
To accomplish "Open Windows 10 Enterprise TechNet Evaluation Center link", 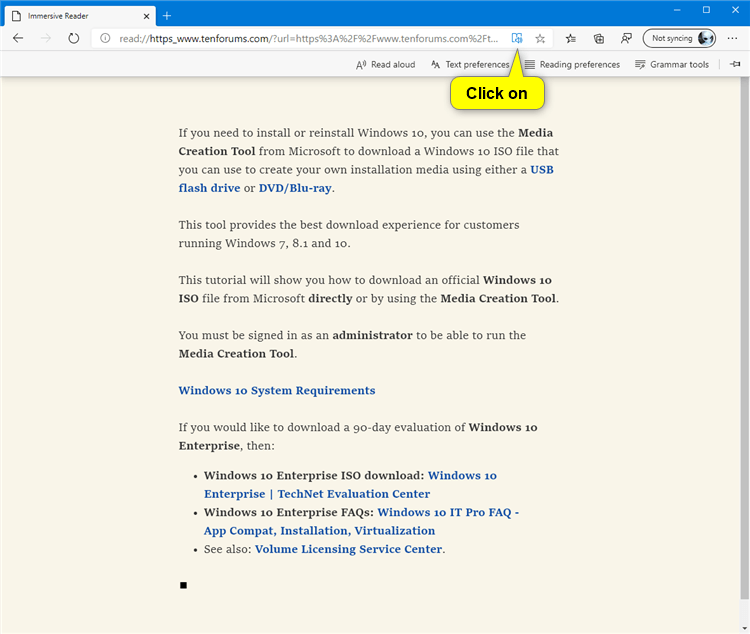I will (x=350, y=485).
